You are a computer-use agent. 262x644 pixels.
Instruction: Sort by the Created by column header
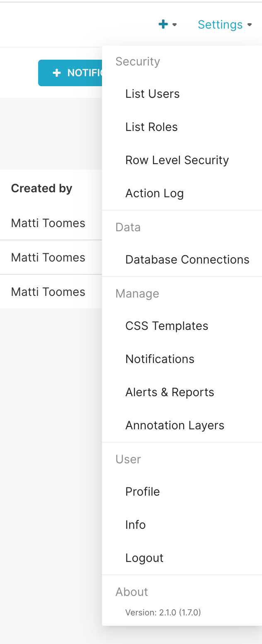click(x=41, y=188)
